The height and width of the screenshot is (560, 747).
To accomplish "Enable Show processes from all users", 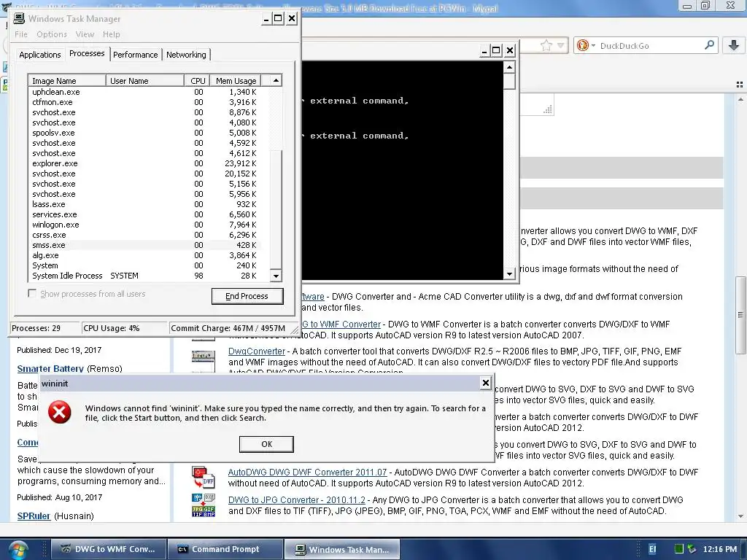I will coord(32,293).
